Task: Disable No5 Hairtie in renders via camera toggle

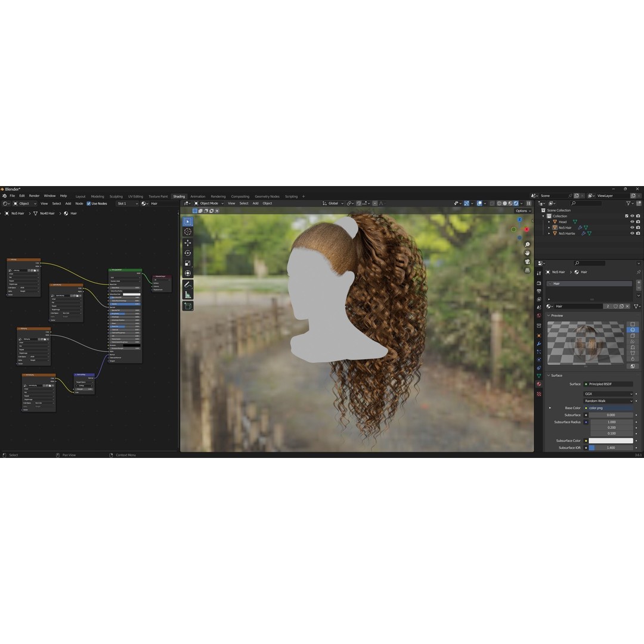Action: pyautogui.click(x=639, y=233)
